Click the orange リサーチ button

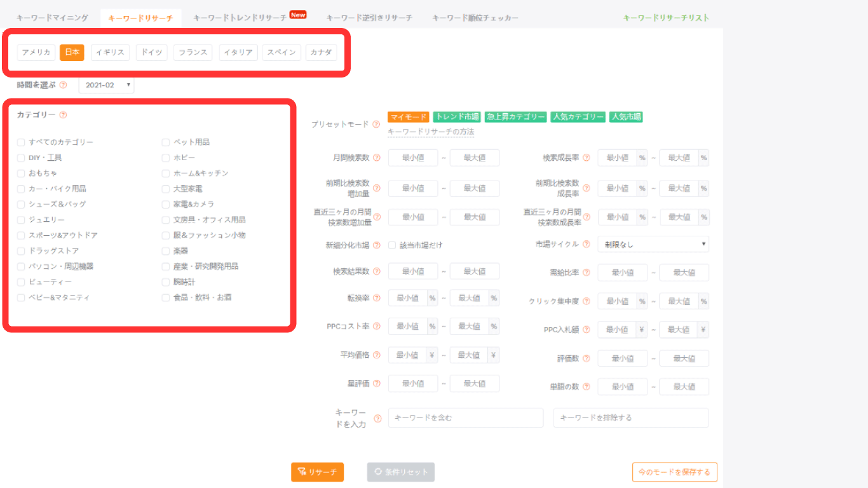(318, 472)
